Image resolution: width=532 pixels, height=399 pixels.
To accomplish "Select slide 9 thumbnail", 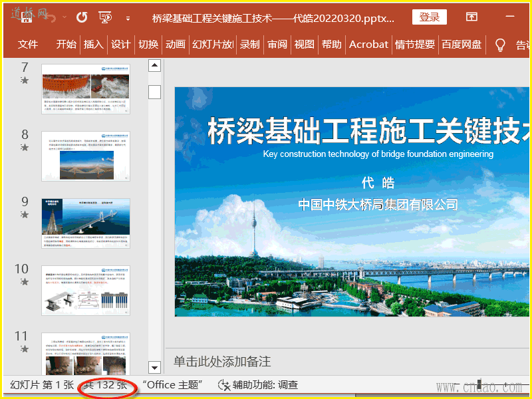I will coord(86,223).
